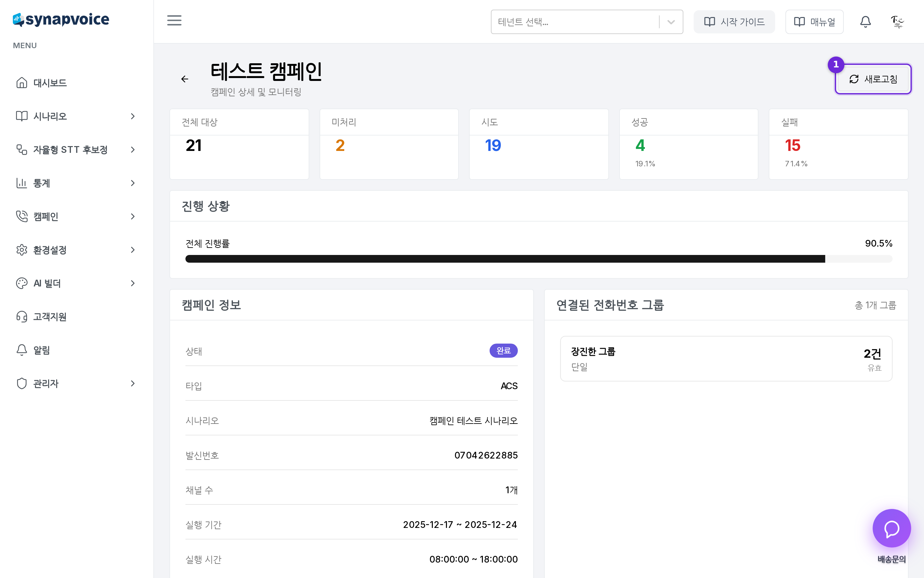Open the 통계 menu item
This screenshot has height=578, width=924.
tap(76, 183)
